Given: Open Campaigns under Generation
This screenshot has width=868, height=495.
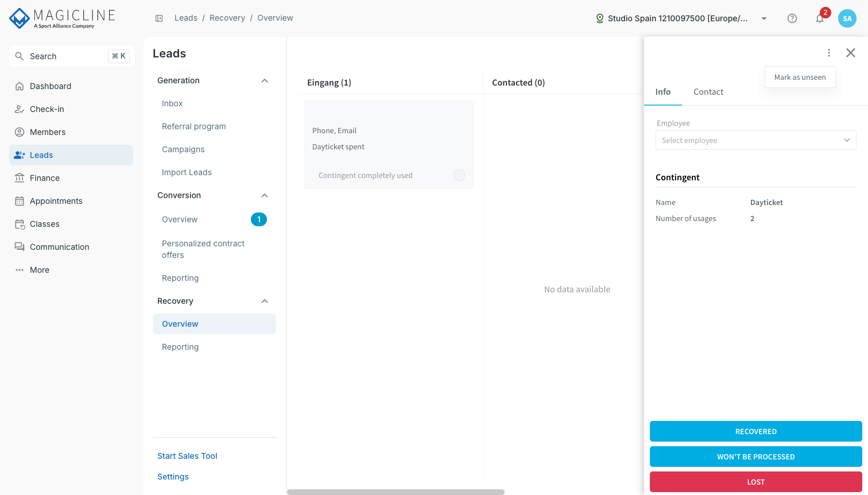Looking at the screenshot, I should (183, 149).
